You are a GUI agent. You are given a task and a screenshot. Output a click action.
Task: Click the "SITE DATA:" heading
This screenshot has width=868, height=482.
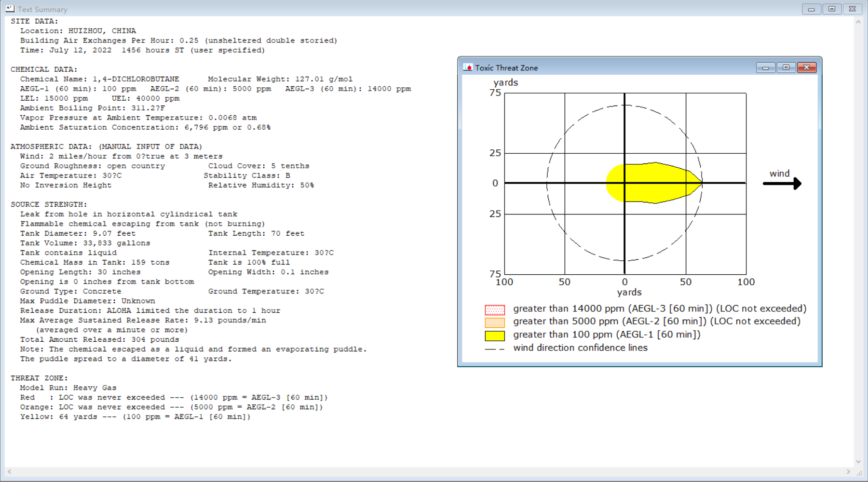click(34, 21)
